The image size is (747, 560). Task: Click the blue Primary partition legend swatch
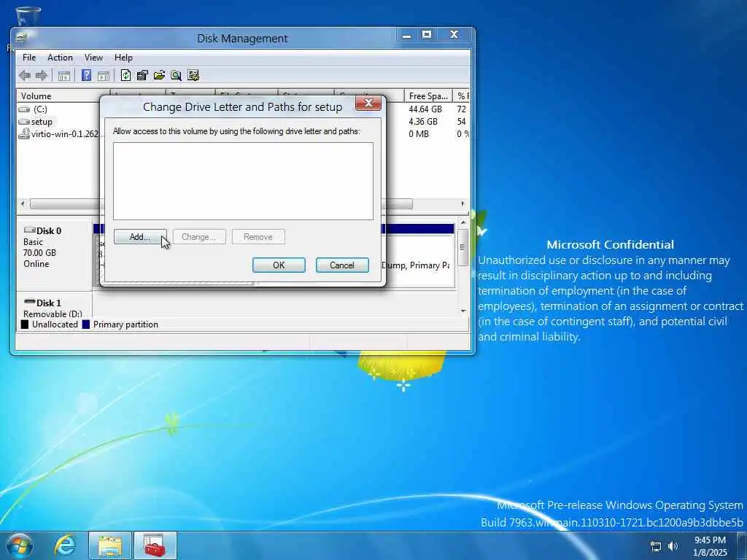tap(86, 324)
